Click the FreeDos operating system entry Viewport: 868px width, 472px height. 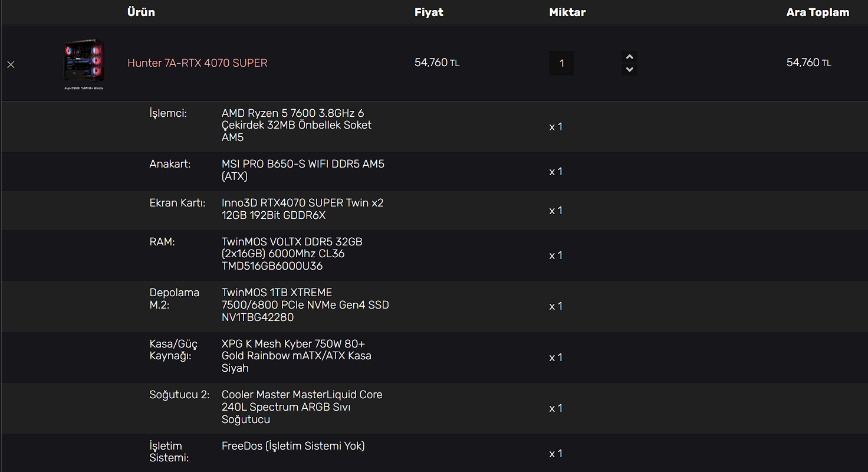tap(293, 446)
